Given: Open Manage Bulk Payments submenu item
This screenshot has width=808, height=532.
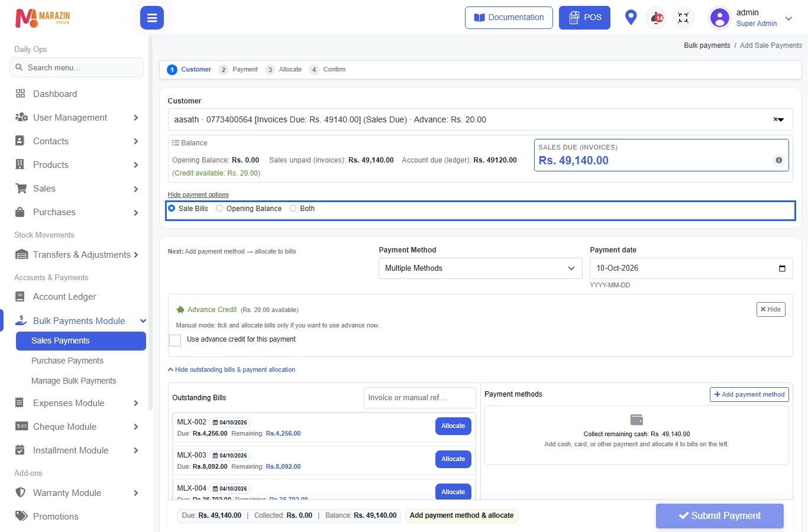Looking at the screenshot, I should pyautogui.click(x=74, y=381).
